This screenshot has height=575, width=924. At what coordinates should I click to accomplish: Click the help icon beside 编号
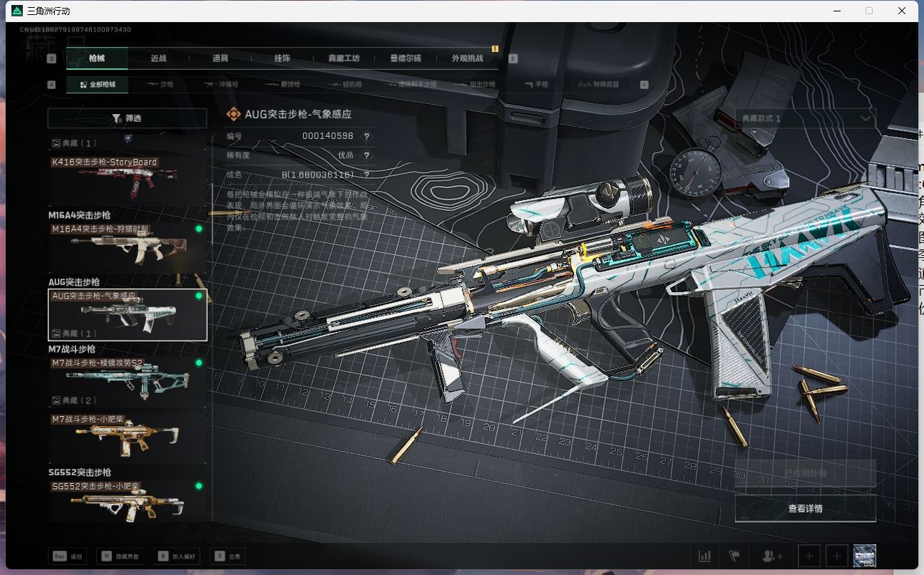coord(367,137)
